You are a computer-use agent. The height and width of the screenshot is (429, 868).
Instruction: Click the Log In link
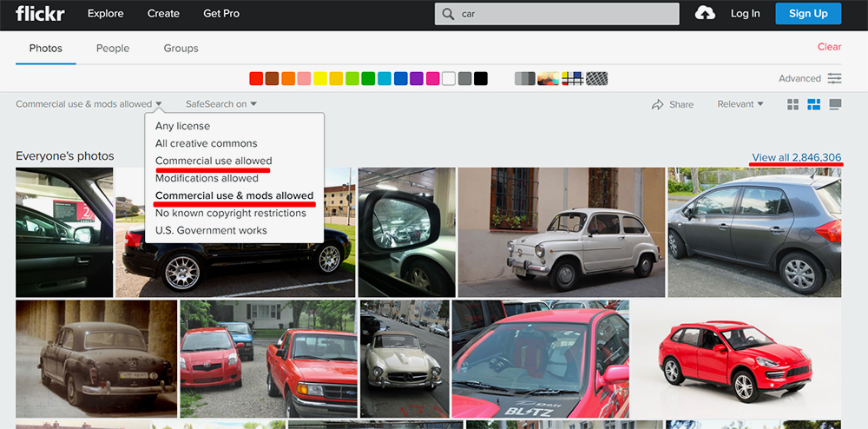click(x=745, y=14)
